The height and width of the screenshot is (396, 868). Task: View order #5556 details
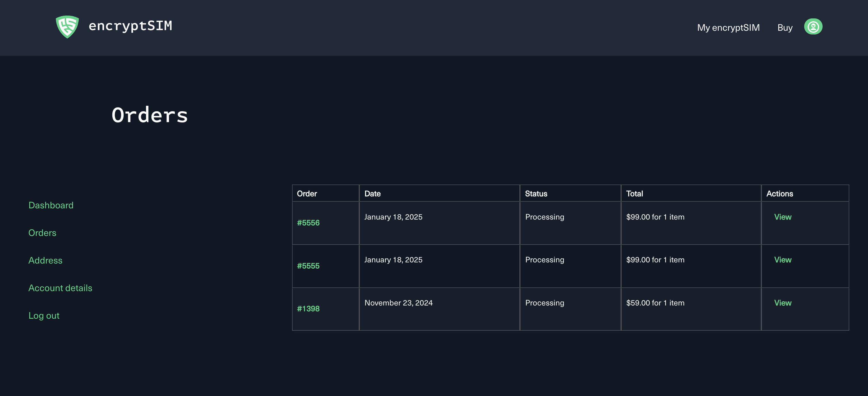click(x=782, y=217)
